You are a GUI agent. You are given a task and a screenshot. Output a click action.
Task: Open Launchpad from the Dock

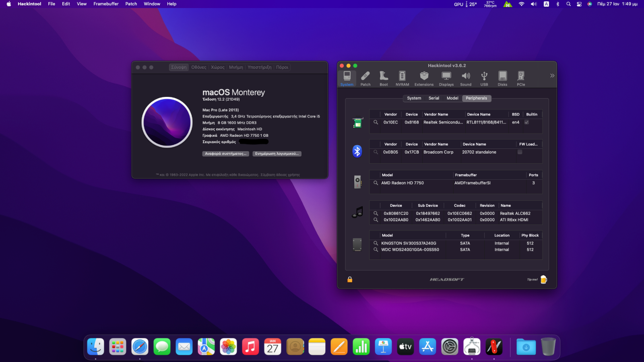pyautogui.click(x=118, y=347)
